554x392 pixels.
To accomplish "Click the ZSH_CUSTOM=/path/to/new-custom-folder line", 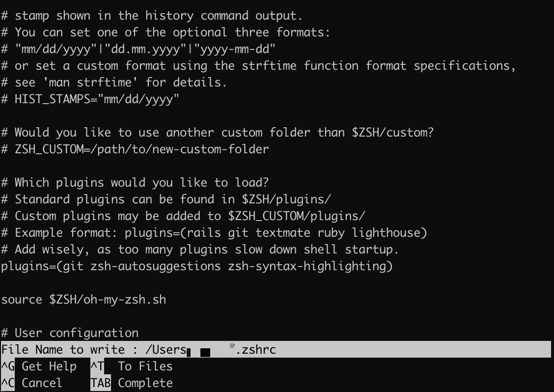I will (x=135, y=149).
